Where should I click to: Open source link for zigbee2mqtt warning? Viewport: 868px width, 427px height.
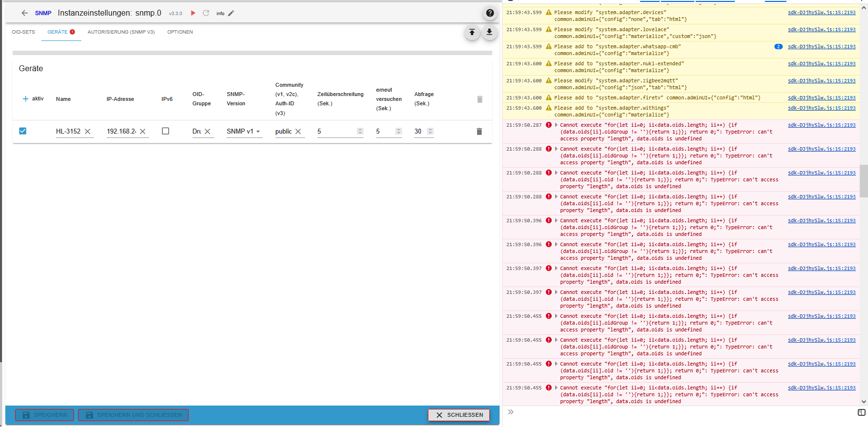822,81
